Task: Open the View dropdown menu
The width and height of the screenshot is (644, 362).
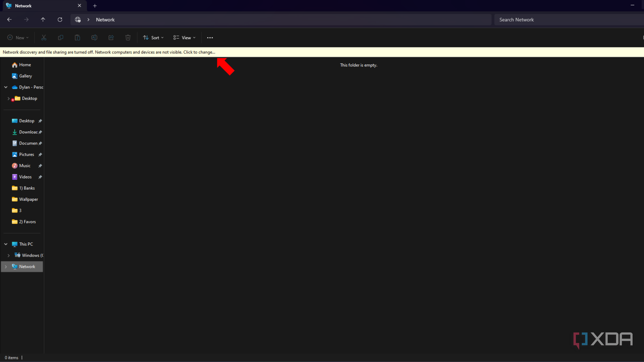Action: pos(184,38)
